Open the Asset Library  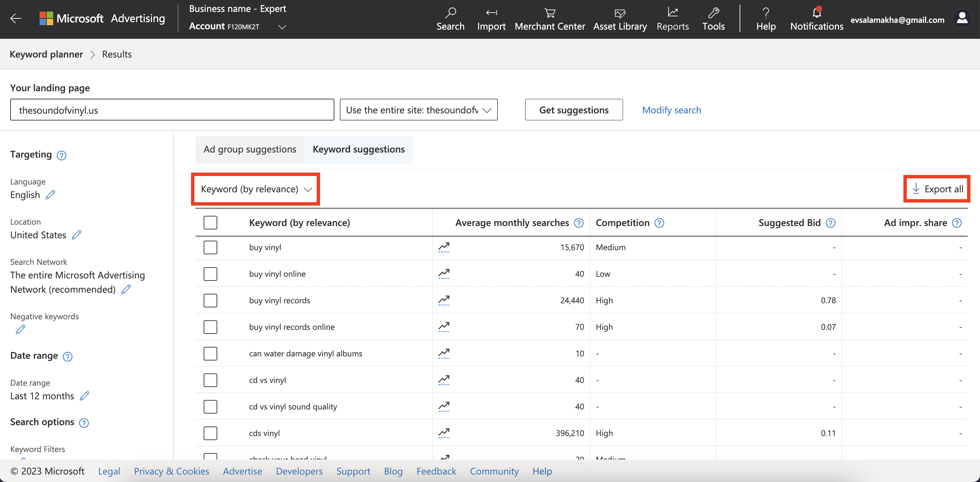620,19
